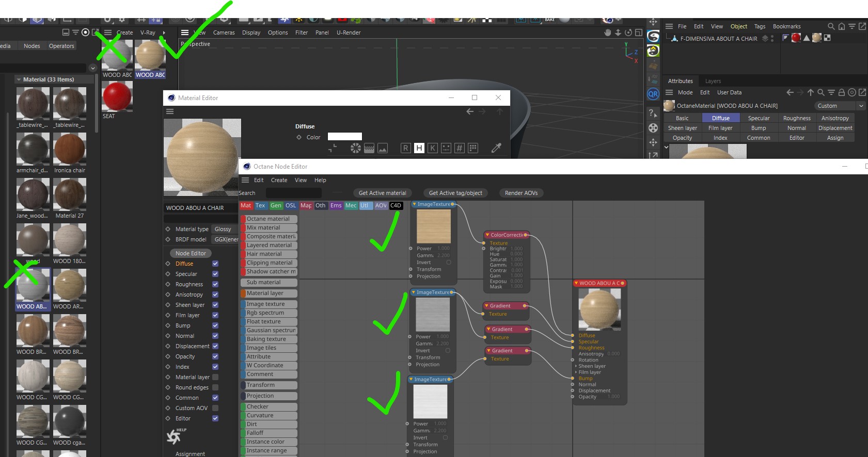This screenshot has width=868, height=457.
Task: Toggle the viewport layout icon
Action: (639, 32)
